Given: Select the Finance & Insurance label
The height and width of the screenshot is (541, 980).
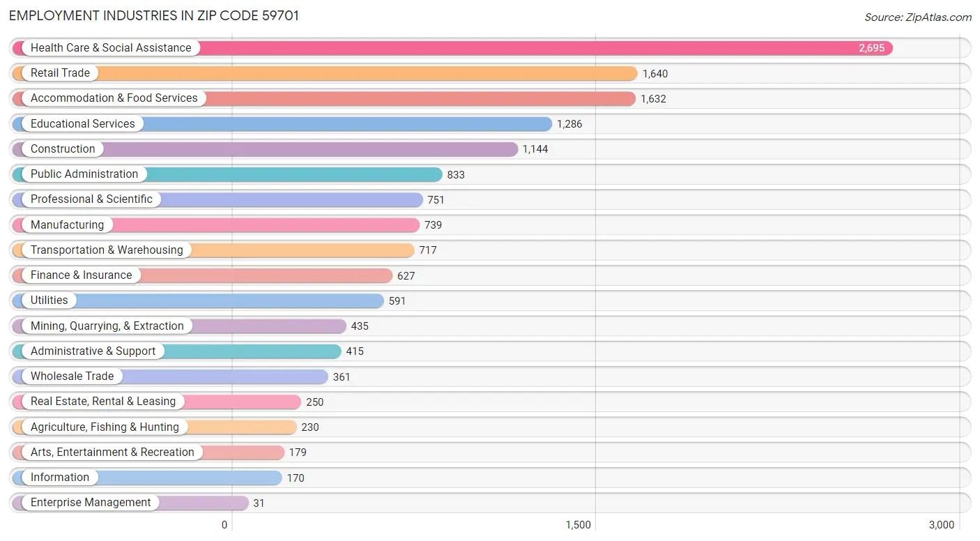Looking at the screenshot, I should pyautogui.click(x=82, y=275).
